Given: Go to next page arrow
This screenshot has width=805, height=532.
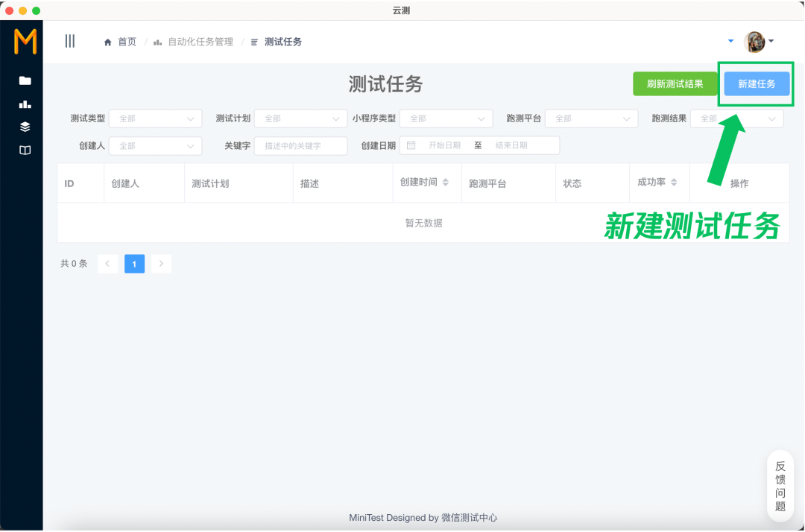Looking at the screenshot, I should coord(161,264).
